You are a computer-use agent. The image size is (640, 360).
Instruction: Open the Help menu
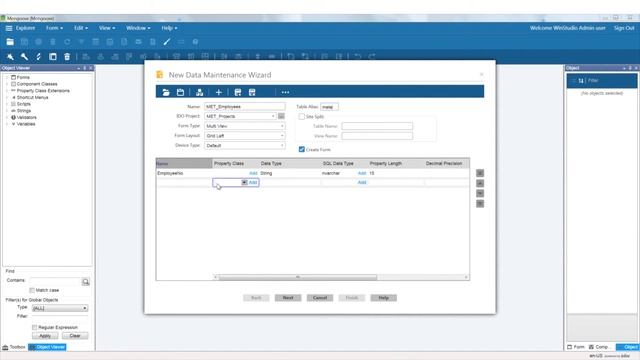pos(169,28)
